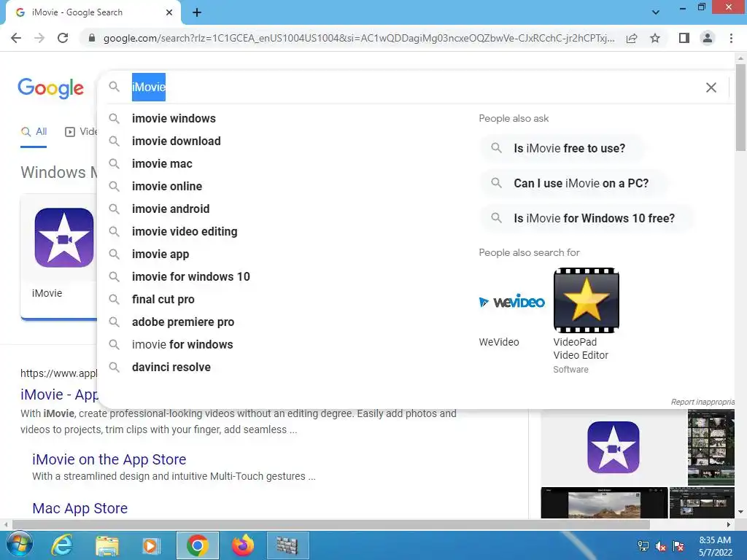Click the brick wall firewall taskbar icon
The image size is (747, 560).
point(287,545)
